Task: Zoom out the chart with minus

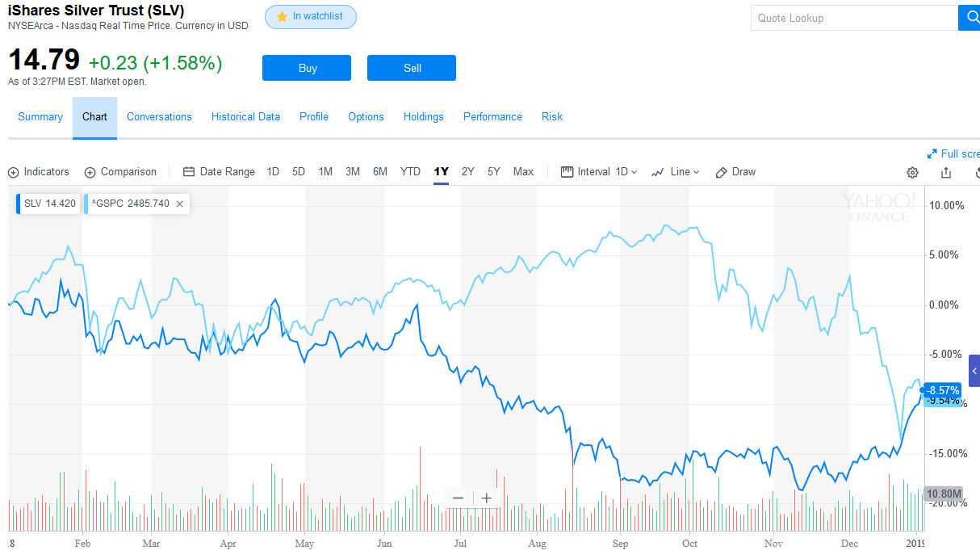Action: pyautogui.click(x=459, y=498)
